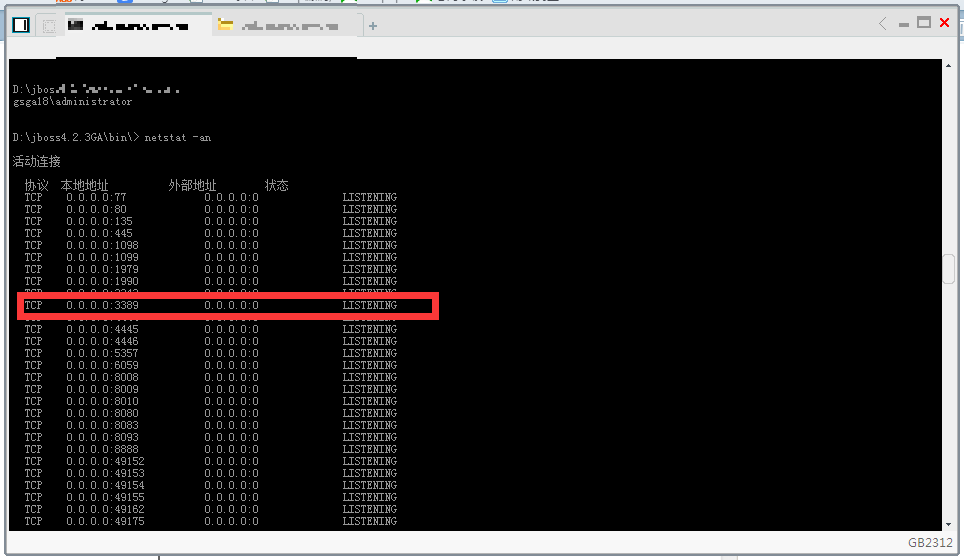Click the 协议 column header
The image size is (964, 560).
point(36,185)
